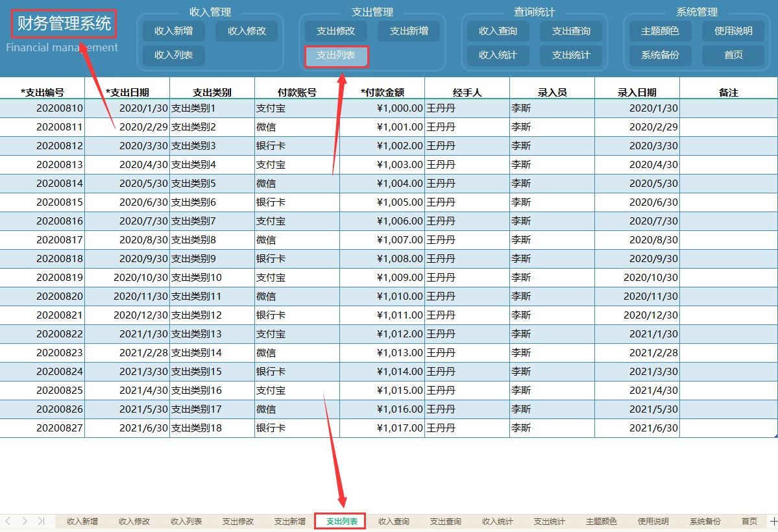Click the 支出新增 button
The height and width of the screenshot is (532, 778).
[409, 30]
